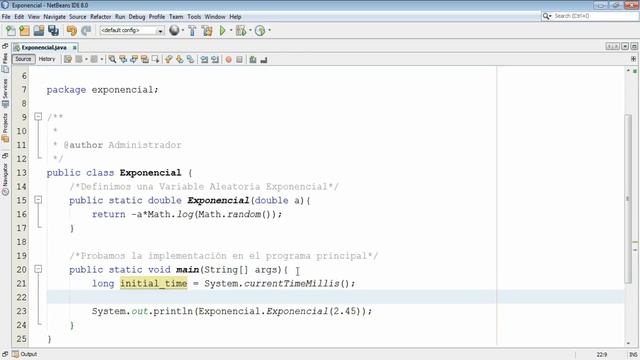The image size is (640, 360).
Task: Open the Output panel button
Action: [25, 354]
